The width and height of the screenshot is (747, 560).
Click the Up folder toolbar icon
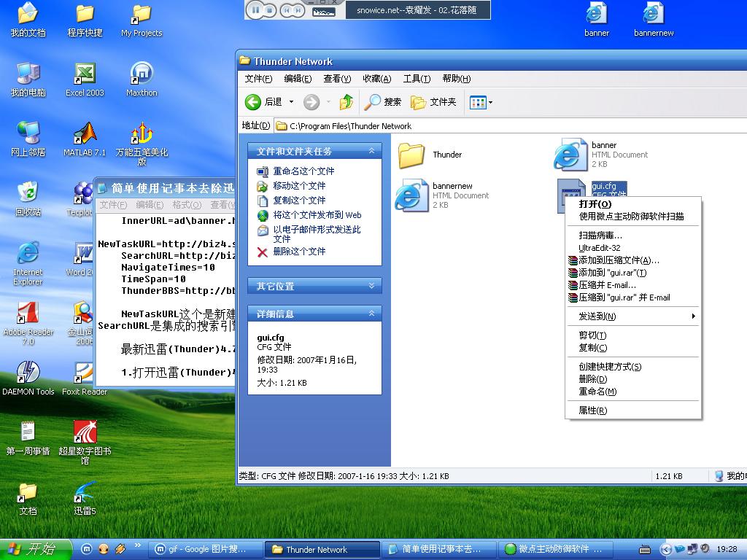pyautogui.click(x=347, y=102)
